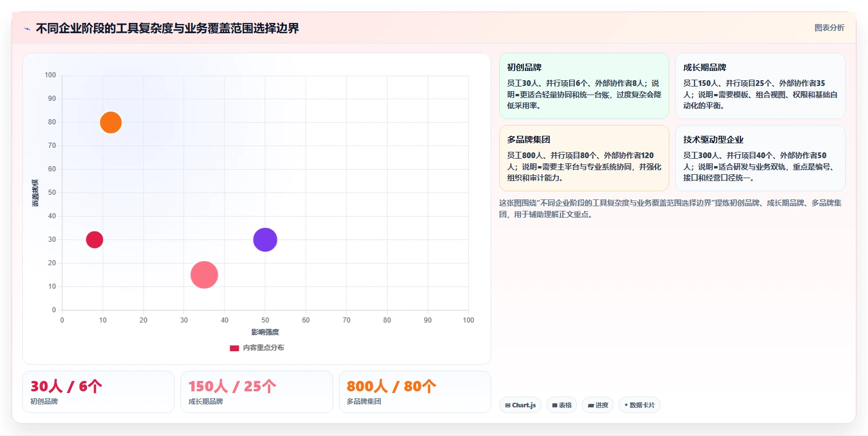Click the purple bubble at x=50

265,239
